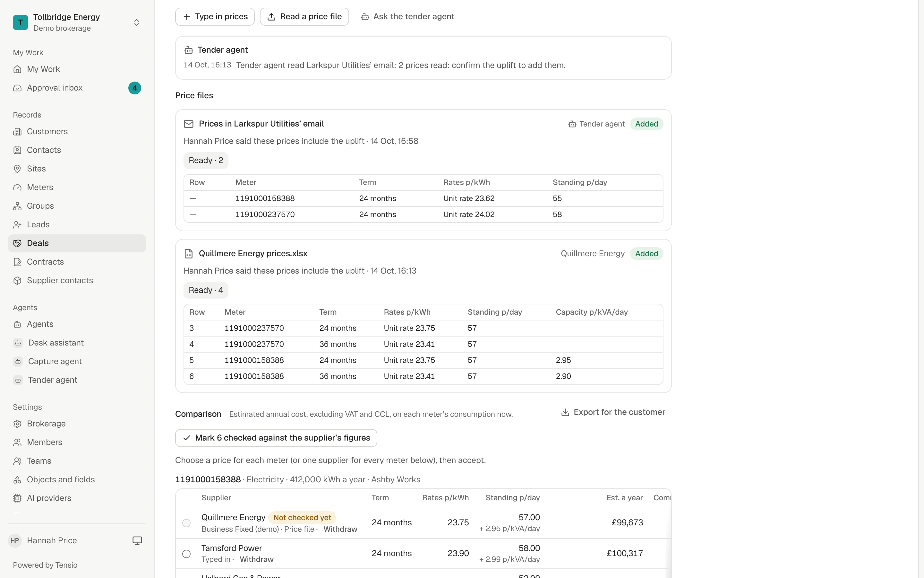Viewport: 924px width, 578px height.
Task: Open Sites pin icon
Action: coord(17,169)
